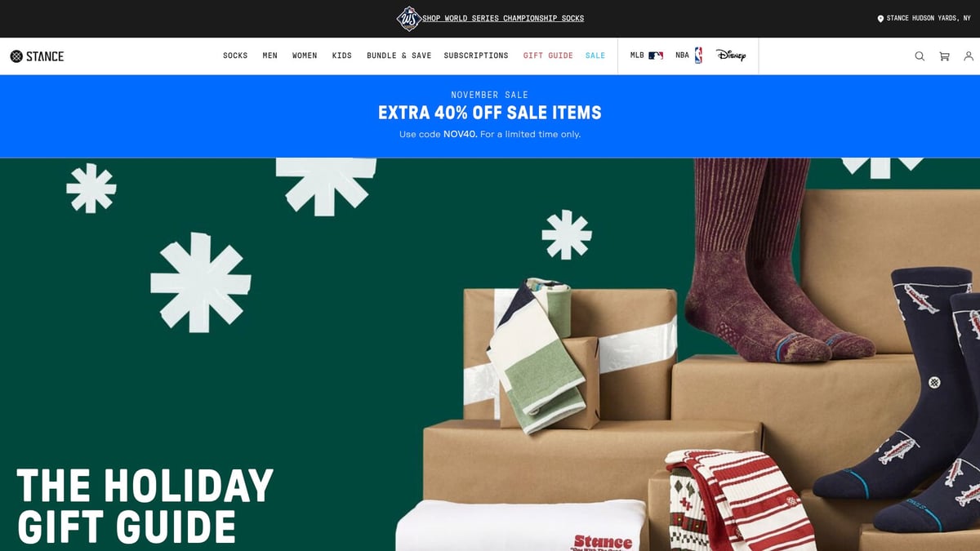The width and height of the screenshot is (980, 551).
Task: View the shopping cart icon
Action: pos(944,56)
